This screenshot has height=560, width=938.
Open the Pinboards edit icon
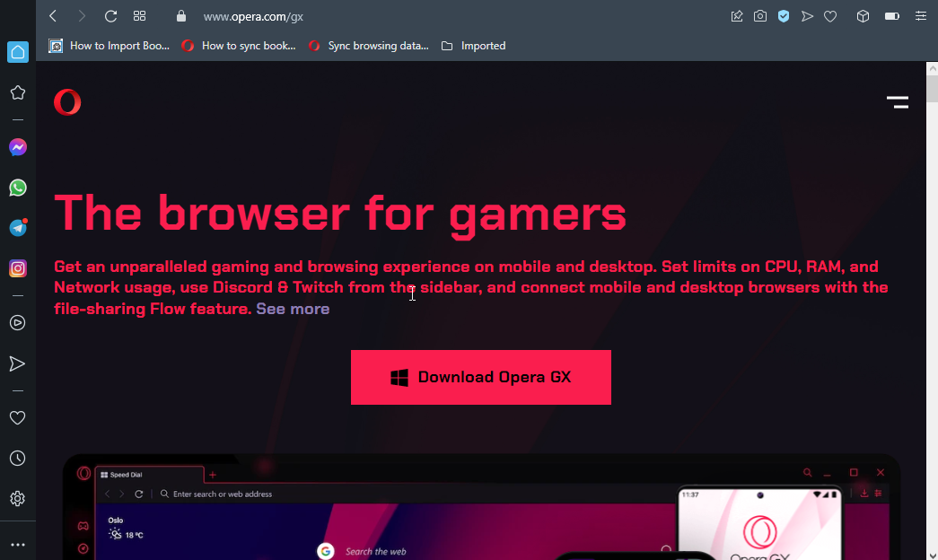(737, 16)
